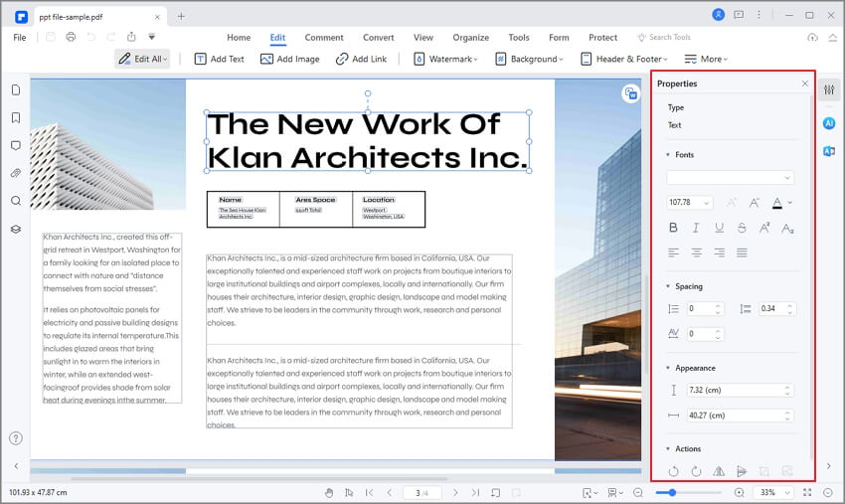Click the character spacing field
Screen dimensions: 845x504
[705, 334]
